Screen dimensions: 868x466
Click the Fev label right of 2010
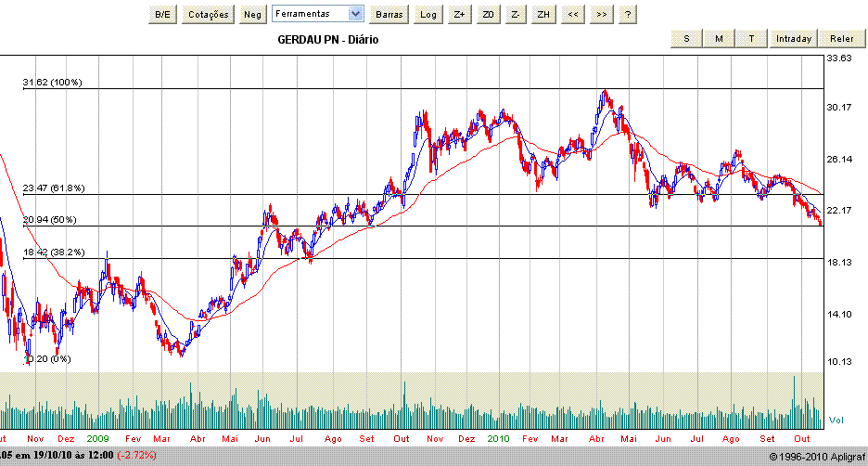pos(530,438)
